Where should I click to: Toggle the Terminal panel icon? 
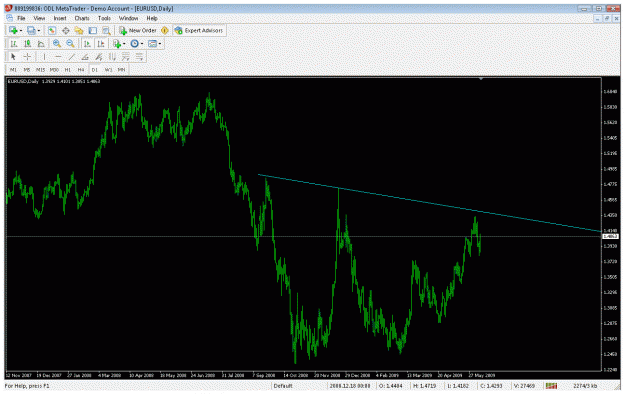point(92,30)
